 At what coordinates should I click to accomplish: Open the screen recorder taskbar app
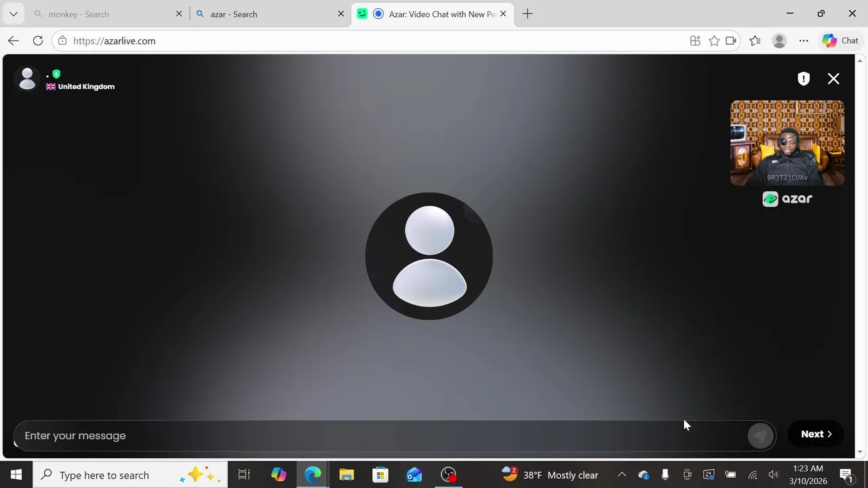click(448, 475)
